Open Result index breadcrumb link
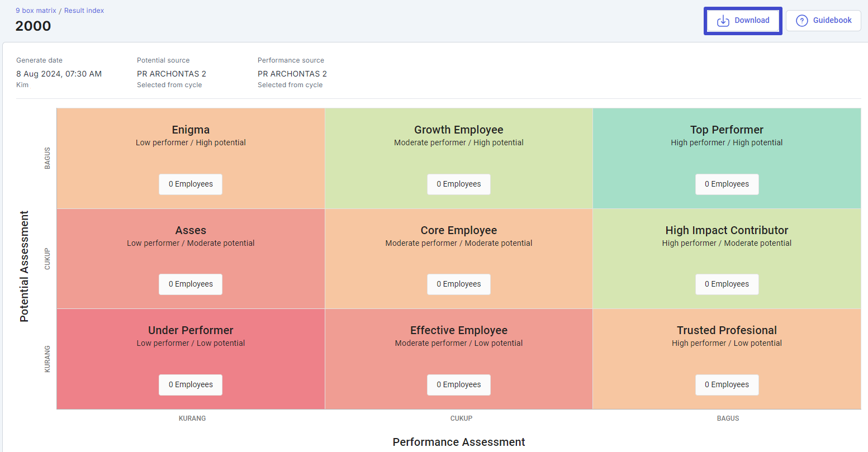 point(84,11)
